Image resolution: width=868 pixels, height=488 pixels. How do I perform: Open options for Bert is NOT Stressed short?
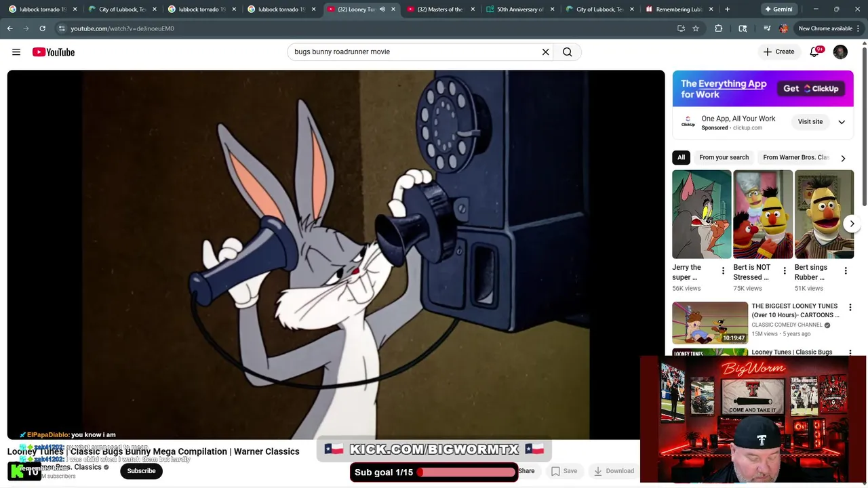(785, 271)
